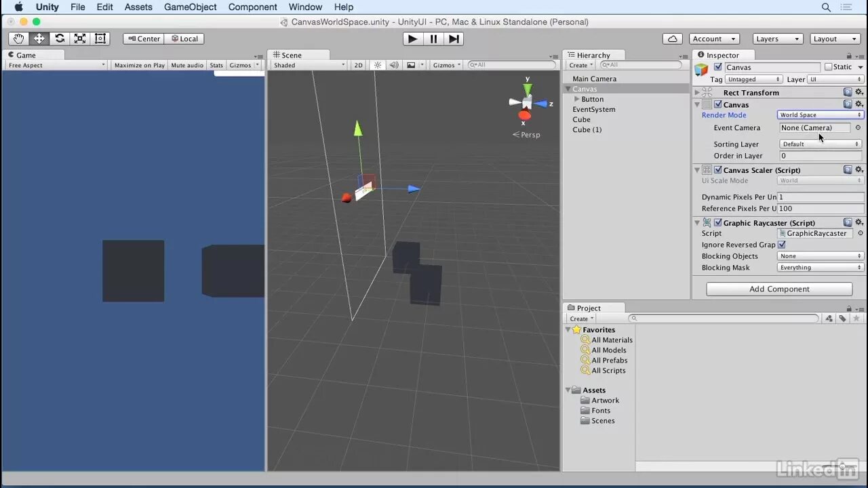The height and width of the screenshot is (488, 868).
Task: Select the Move tool
Action: click(x=39, y=39)
